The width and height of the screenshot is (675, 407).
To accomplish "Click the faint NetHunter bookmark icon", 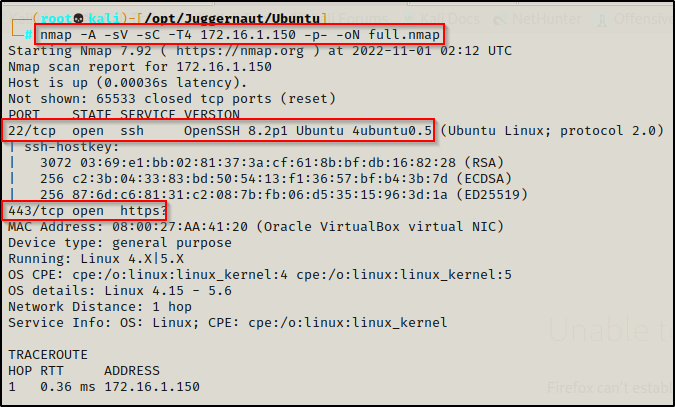I will [499, 19].
